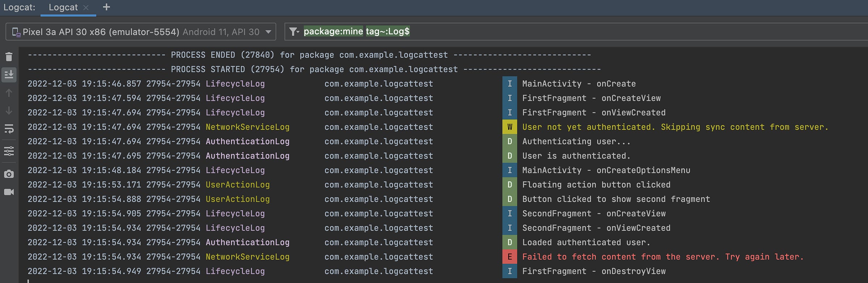
Task: Take a screenshot with the camera icon
Action: point(9,174)
